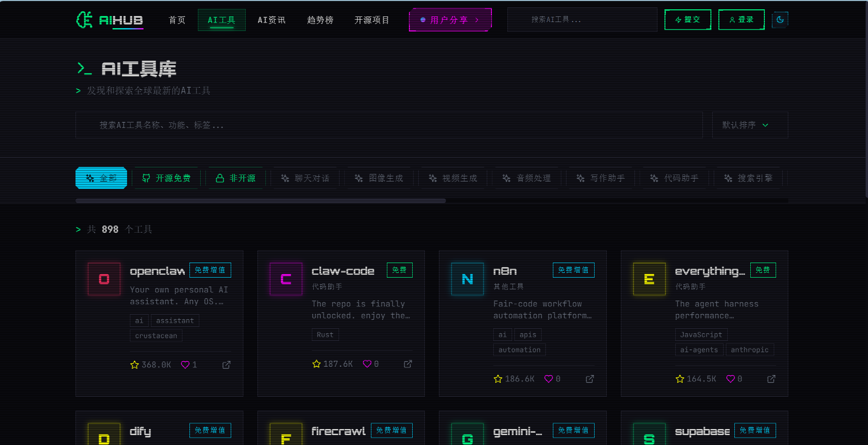Click the anthropic tag on everything card
Viewport: 868px width, 445px height.
point(750,350)
